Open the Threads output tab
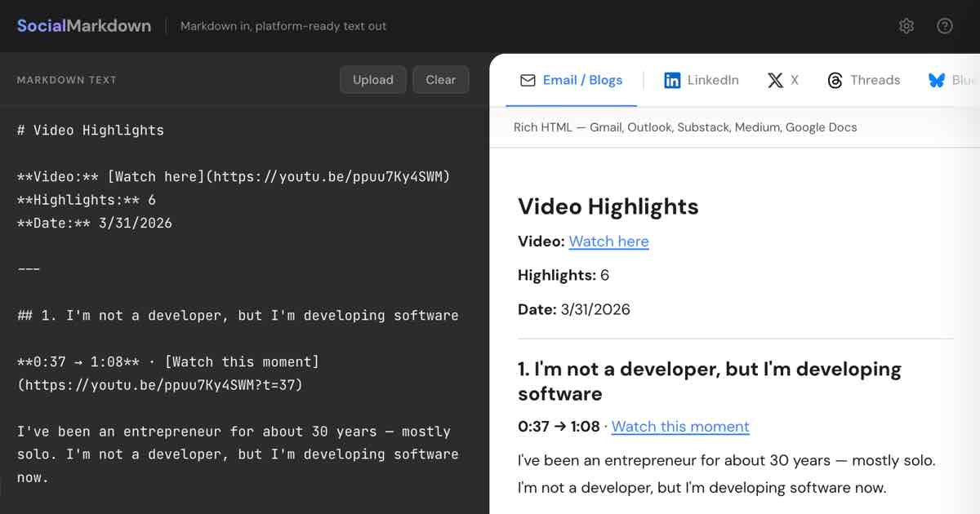This screenshot has width=980, height=514. click(x=864, y=80)
